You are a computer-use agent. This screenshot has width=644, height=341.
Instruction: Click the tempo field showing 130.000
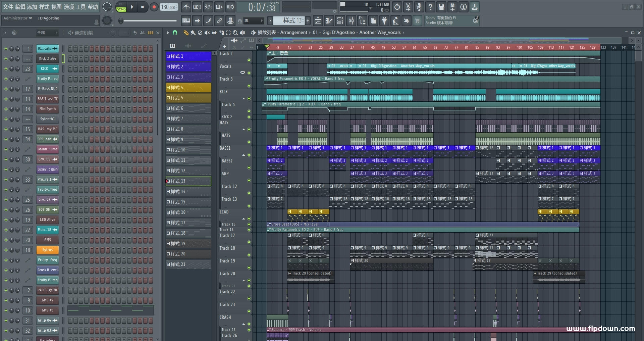[169, 7]
